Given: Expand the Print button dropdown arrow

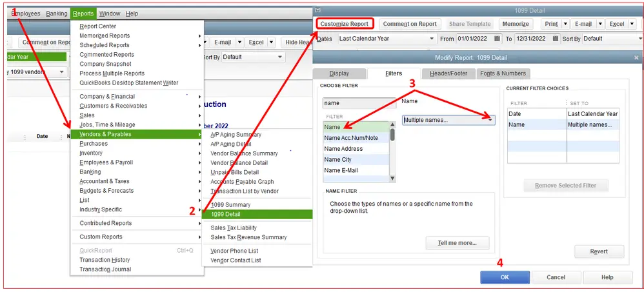Looking at the screenshot, I should pyautogui.click(x=565, y=24).
